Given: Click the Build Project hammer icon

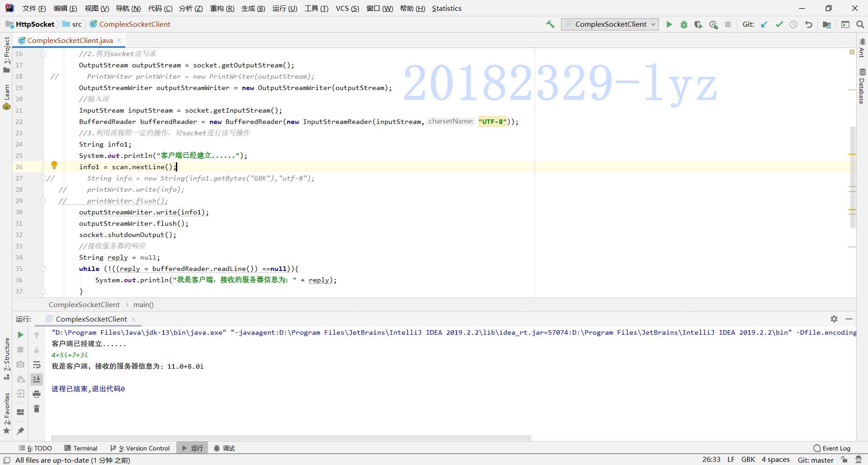Looking at the screenshot, I should coord(550,24).
